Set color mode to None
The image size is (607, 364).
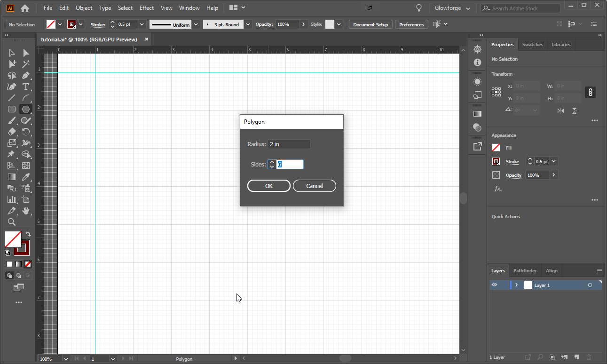point(28,264)
